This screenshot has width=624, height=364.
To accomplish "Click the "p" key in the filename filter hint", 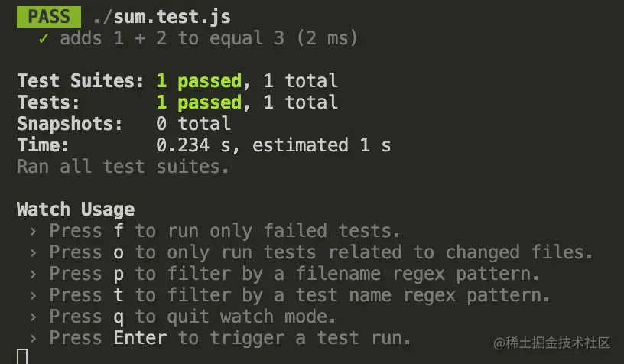I will pos(118,274).
